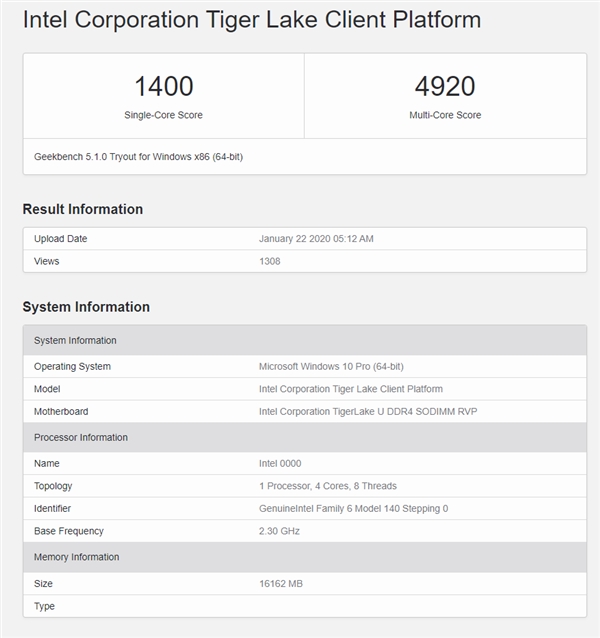Click 'Geekbench 5.1.0 Tryout for Windows x86 (64-bit)' text
Image resolution: width=600 pixels, height=638 pixels.
click(x=138, y=157)
